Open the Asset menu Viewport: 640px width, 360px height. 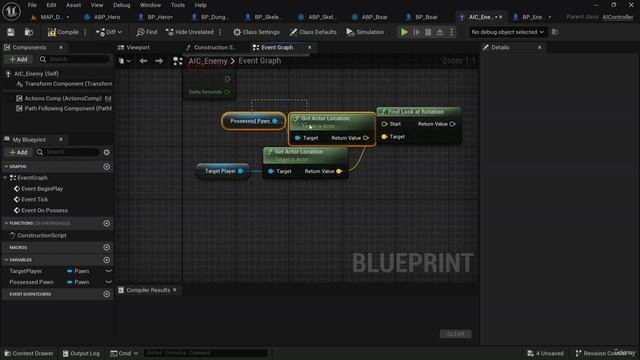click(x=73, y=5)
